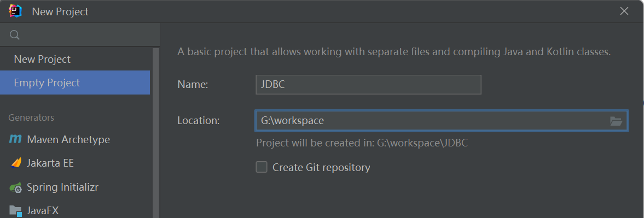Click the IntelliJ IDEA logo in title bar
The height and width of the screenshot is (218, 644).
(x=15, y=11)
